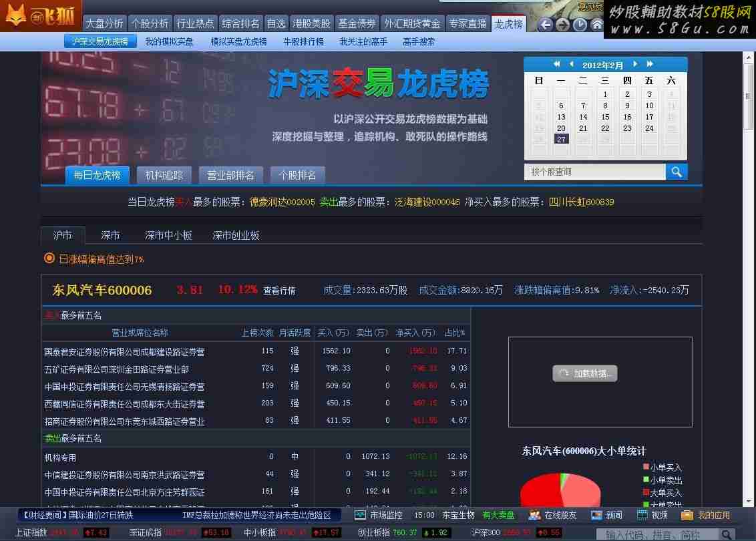Viewport: 756px width, 541px height.
Task: Switch to 机构追踪 tab
Action: pos(164,175)
